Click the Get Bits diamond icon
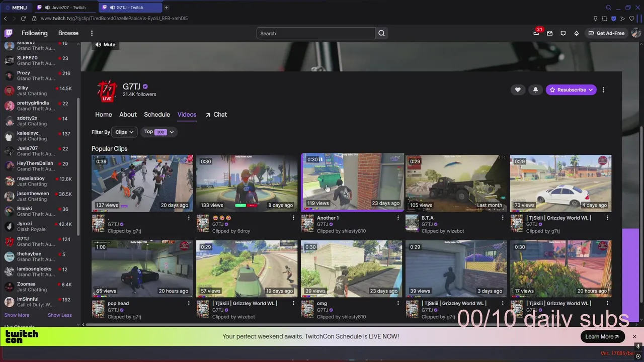Screen dimensions: 644x362 point(577,33)
